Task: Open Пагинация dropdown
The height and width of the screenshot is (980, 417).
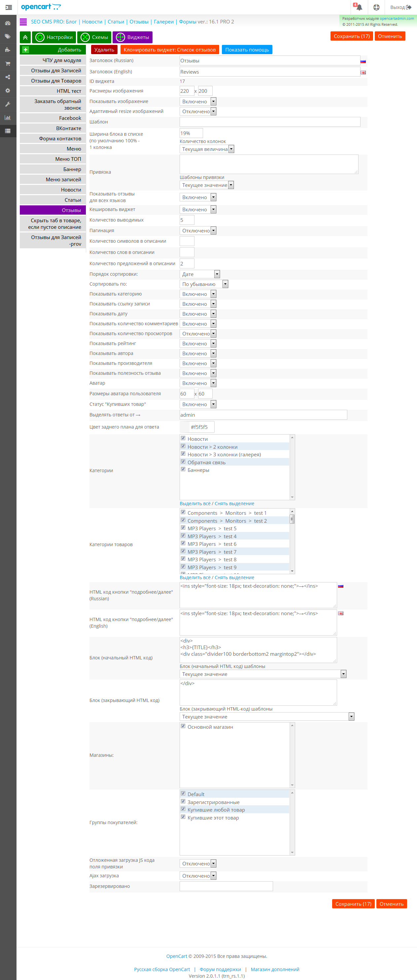Action: click(198, 230)
